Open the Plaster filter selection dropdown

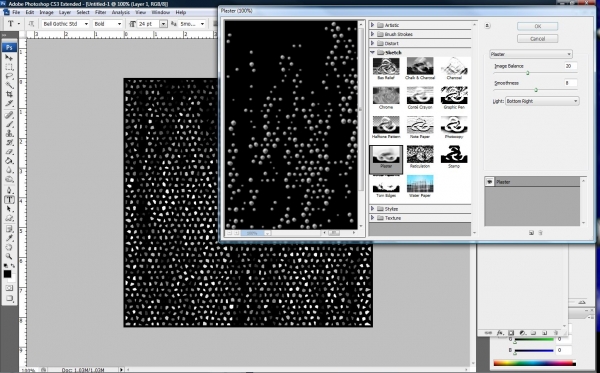(x=531, y=54)
